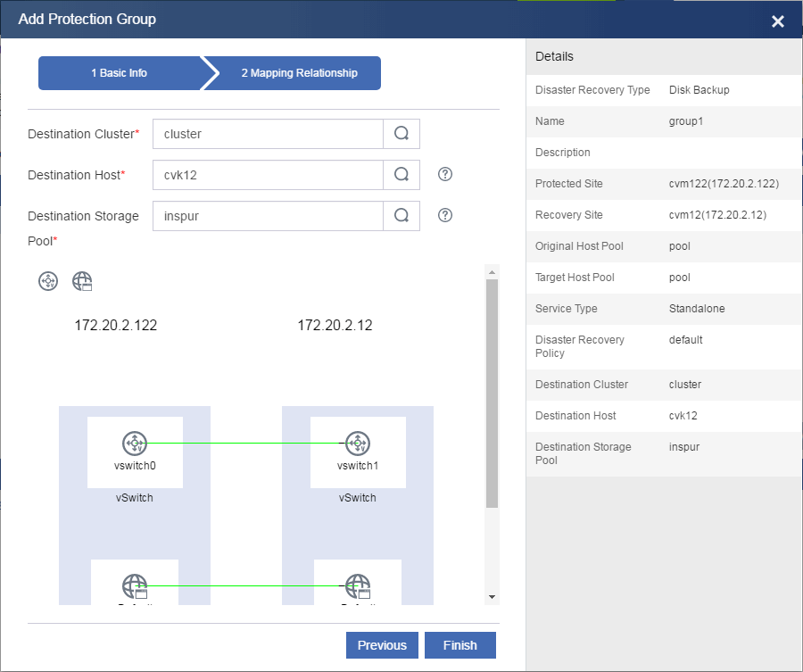Click source network globe node under 172.20.2.122

pyautogui.click(x=135, y=586)
